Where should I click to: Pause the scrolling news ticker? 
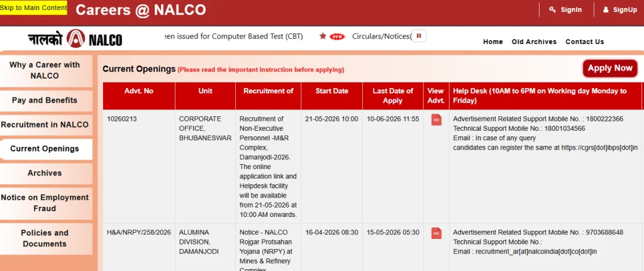[x=419, y=36]
